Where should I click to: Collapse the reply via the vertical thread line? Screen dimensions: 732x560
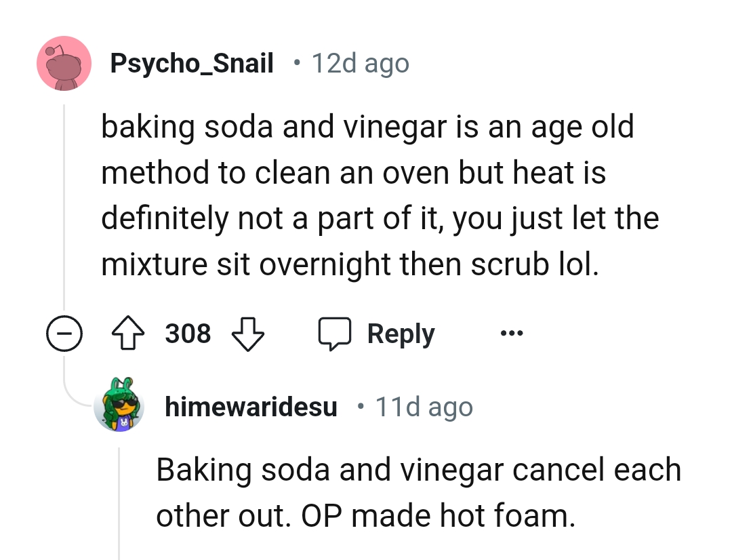tap(120, 502)
